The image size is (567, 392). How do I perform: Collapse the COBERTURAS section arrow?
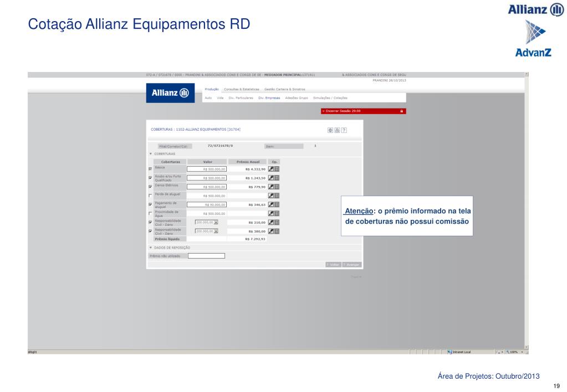(x=151, y=154)
